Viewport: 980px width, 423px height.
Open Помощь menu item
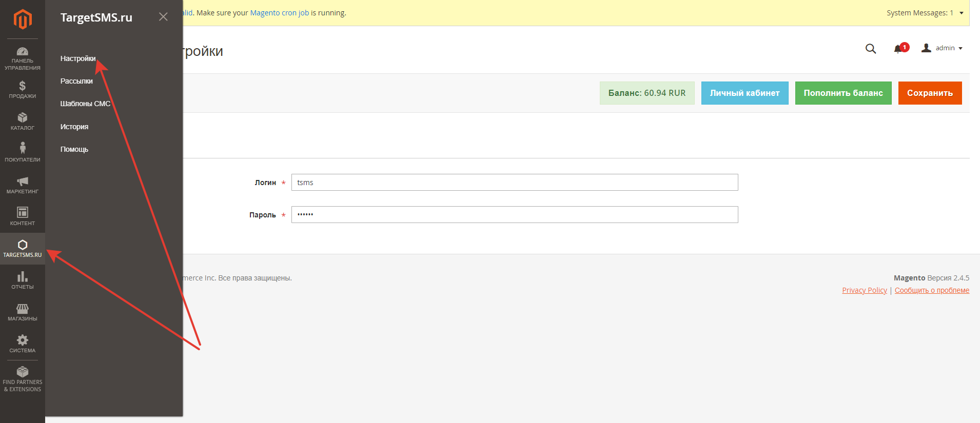coord(74,149)
